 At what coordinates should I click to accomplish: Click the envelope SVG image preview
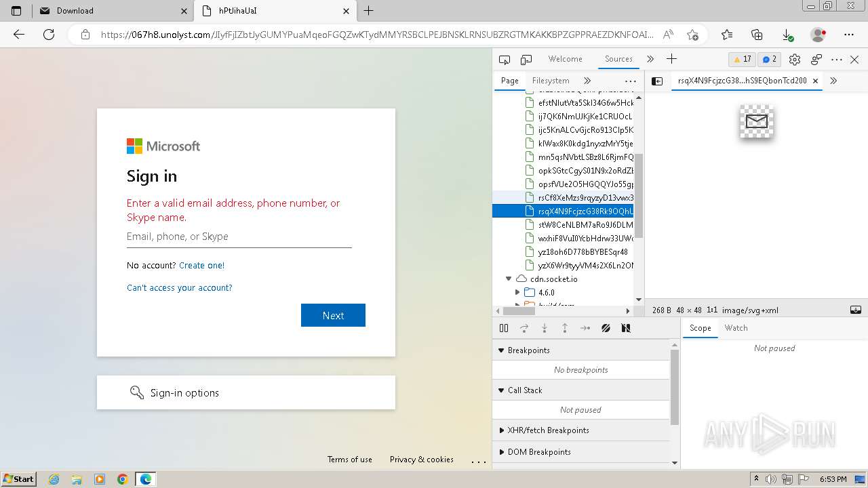pos(756,121)
